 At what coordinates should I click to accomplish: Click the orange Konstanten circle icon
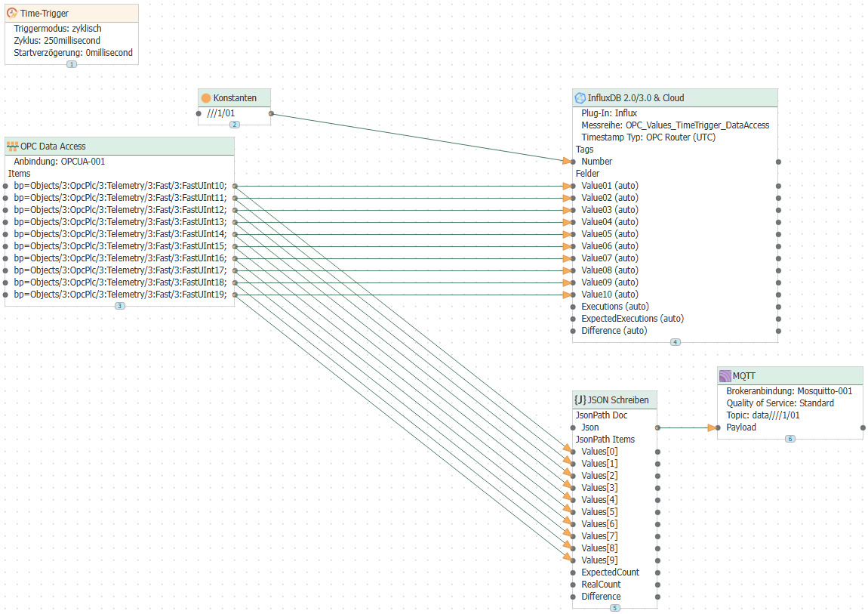[205, 98]
